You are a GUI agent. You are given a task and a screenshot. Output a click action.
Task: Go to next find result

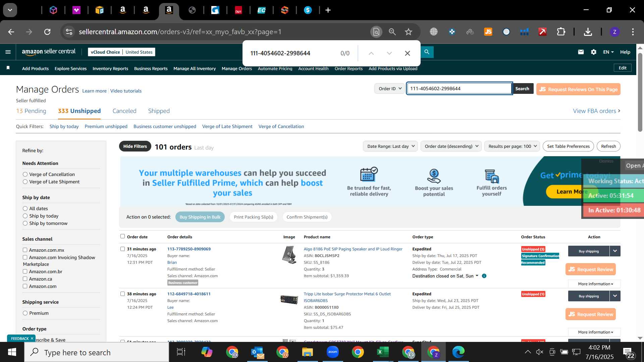point(389,53)
